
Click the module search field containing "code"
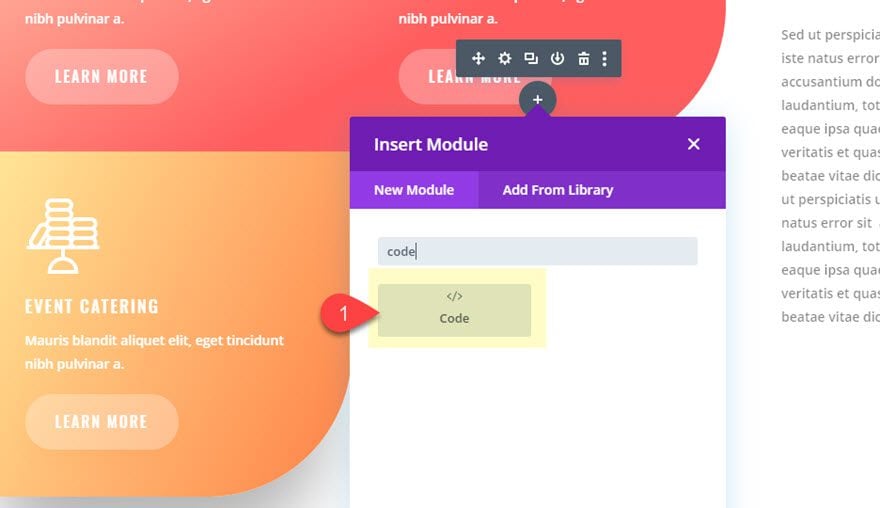click(x=537, y=251)
